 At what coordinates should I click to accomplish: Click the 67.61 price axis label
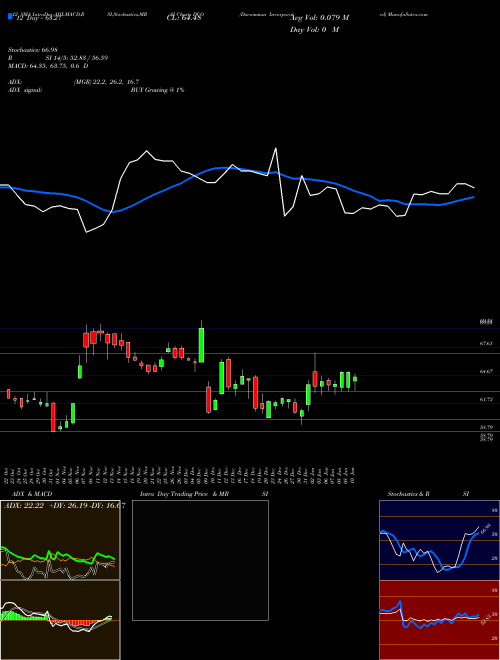[x=486, y=343]
